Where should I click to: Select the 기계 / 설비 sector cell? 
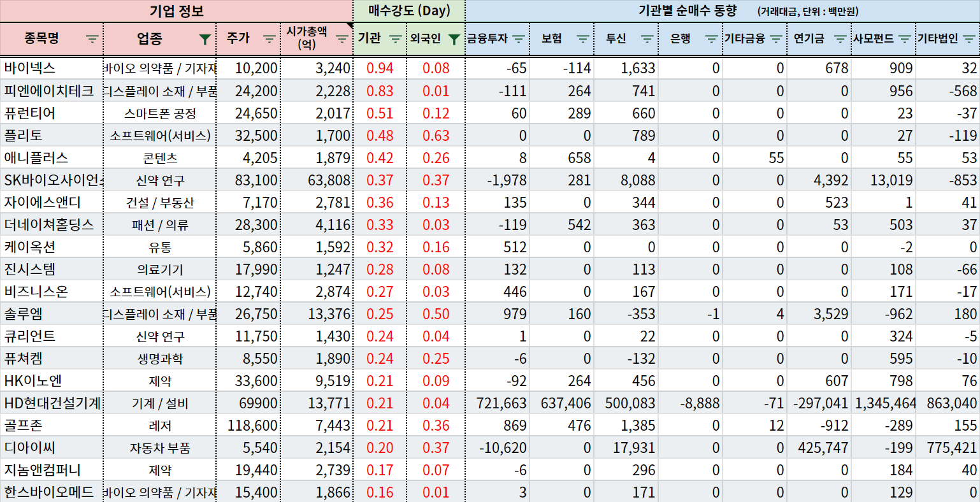coord(160,403)
